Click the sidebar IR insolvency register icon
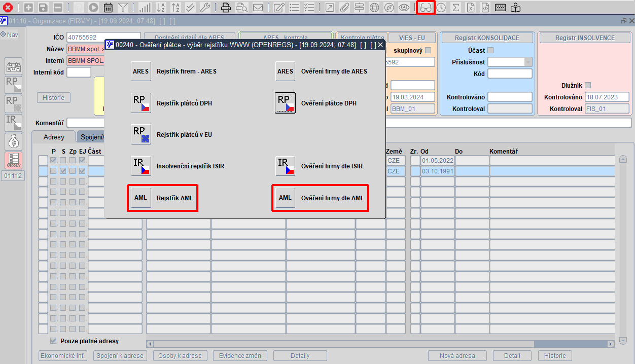 click(14, 123)
